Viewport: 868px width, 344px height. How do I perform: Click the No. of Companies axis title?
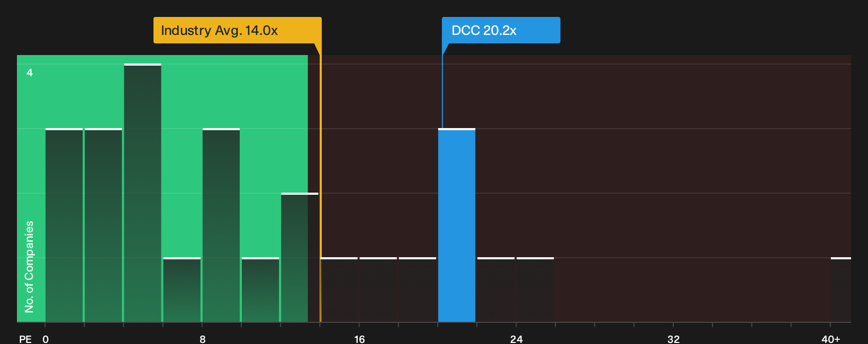point(29,267)
